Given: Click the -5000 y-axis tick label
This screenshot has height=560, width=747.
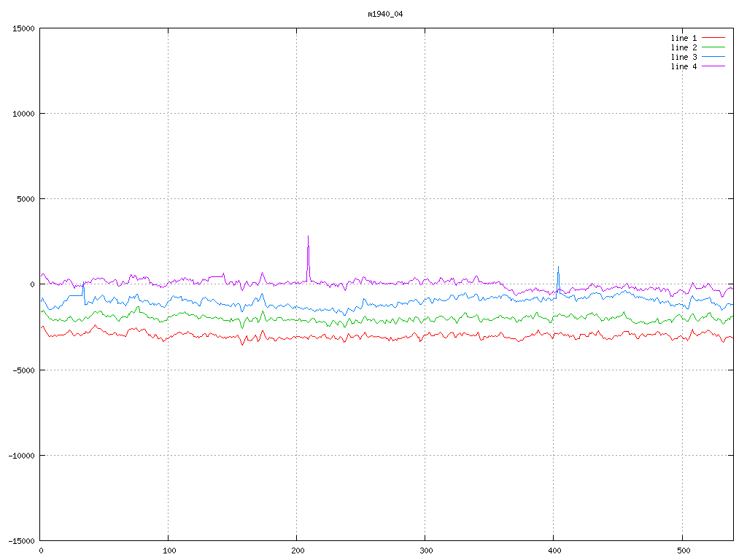Looking at the screenshot, I should 23,370.
